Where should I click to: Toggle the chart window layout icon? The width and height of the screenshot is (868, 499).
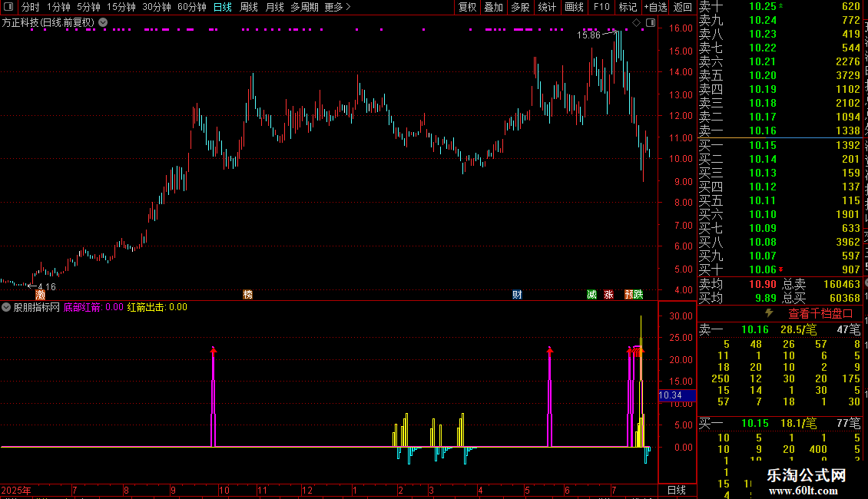pos(651,23)
